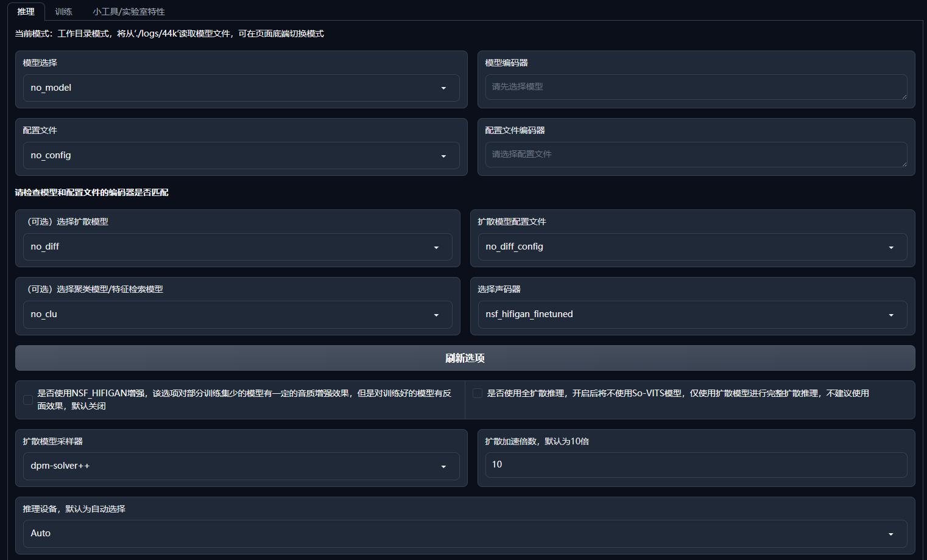Click the 配置文件编码器 textarea resize handle
Screen dimensions: 927x560
[904, 164]
